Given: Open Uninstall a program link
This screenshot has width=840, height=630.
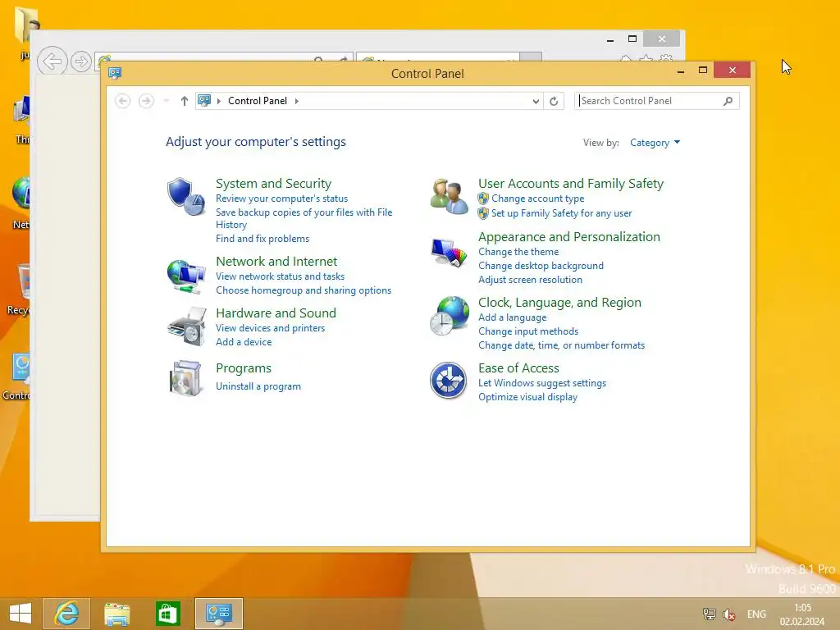Looking at the screenshot, I should point(258,386).
